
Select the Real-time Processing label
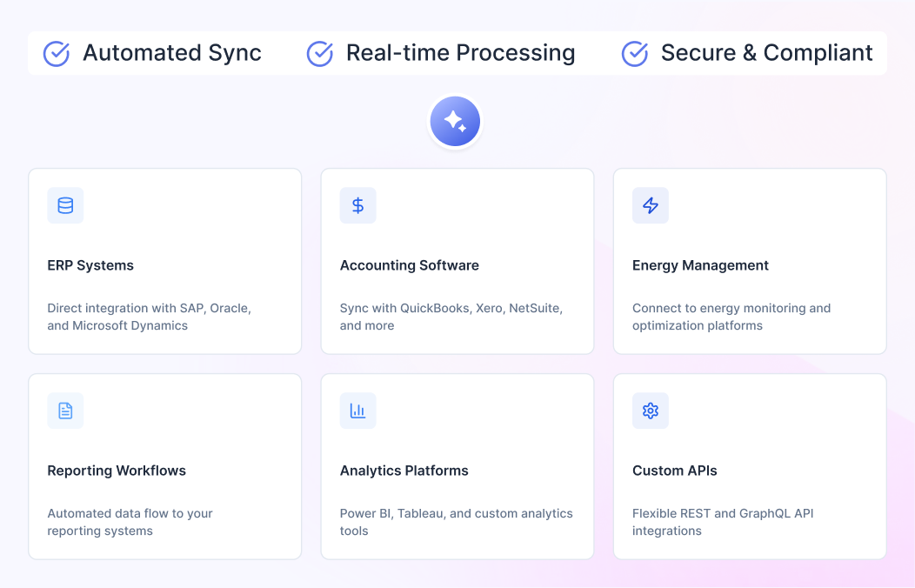click(460, 53)
